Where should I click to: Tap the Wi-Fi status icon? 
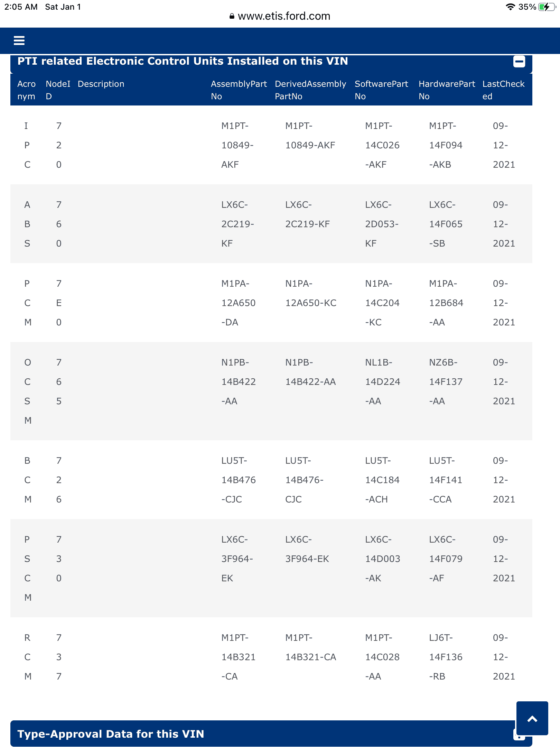[510, 7]
